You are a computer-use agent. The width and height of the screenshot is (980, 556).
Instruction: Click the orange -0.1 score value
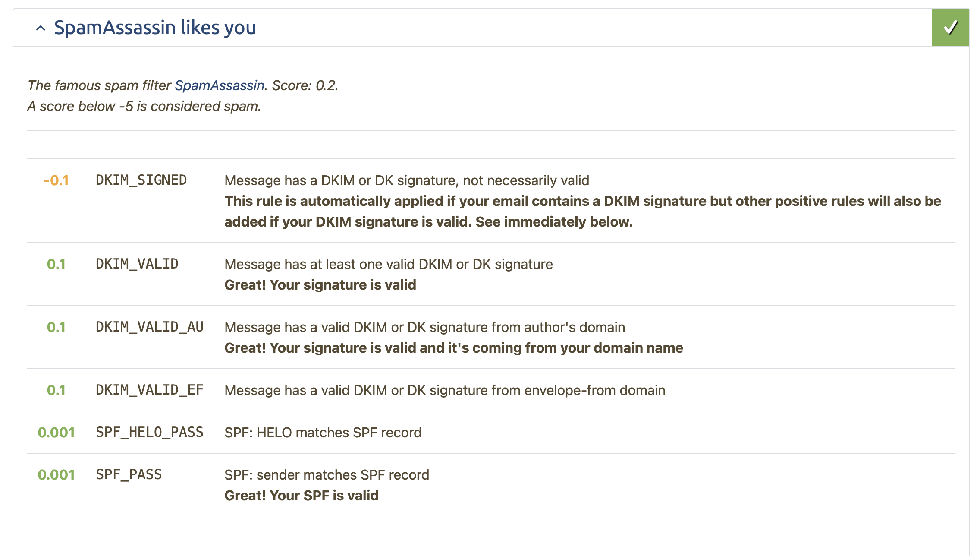pos(56,180)
